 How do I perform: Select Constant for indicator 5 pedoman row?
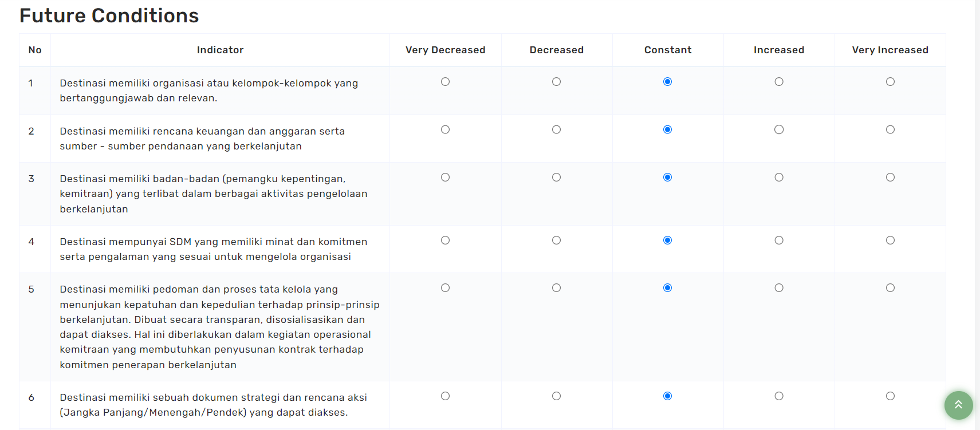[667, 288]
